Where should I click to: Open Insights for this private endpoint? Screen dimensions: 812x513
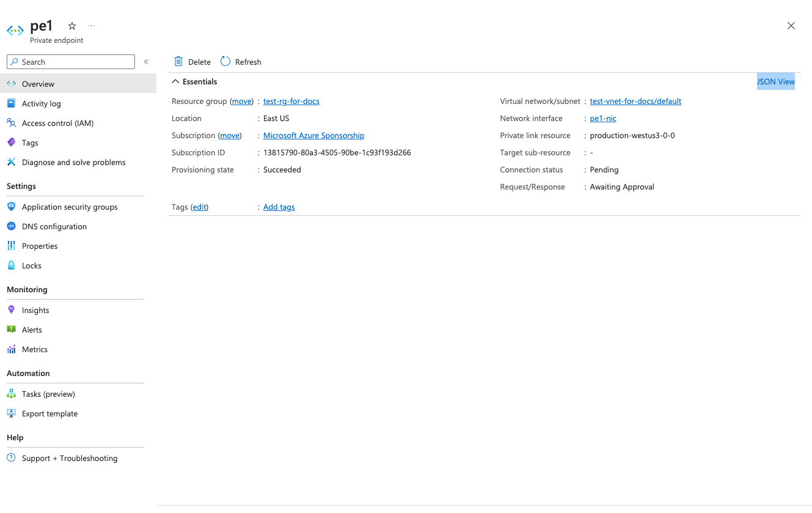click(35, 310)
